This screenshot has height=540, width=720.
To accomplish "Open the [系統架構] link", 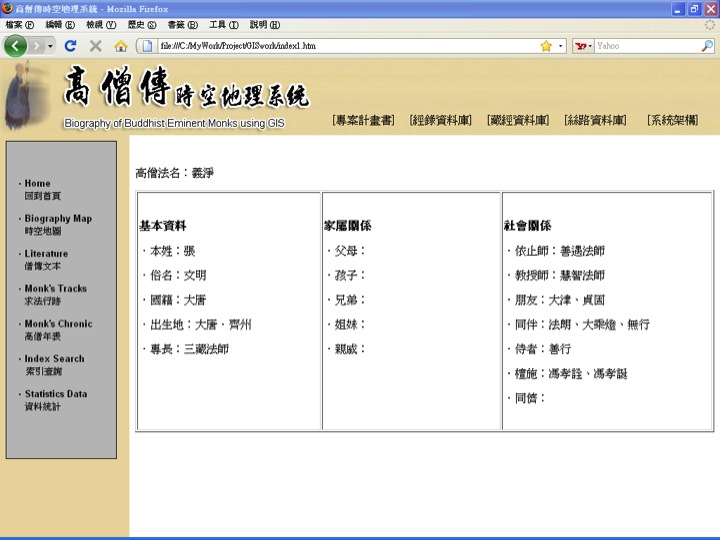I will [x=672, y=120].
